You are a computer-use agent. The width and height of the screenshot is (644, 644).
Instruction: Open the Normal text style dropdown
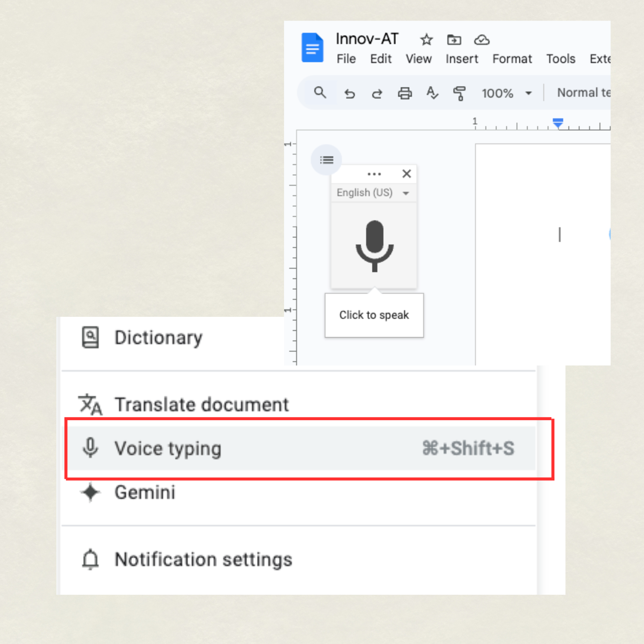coord(583,93)
